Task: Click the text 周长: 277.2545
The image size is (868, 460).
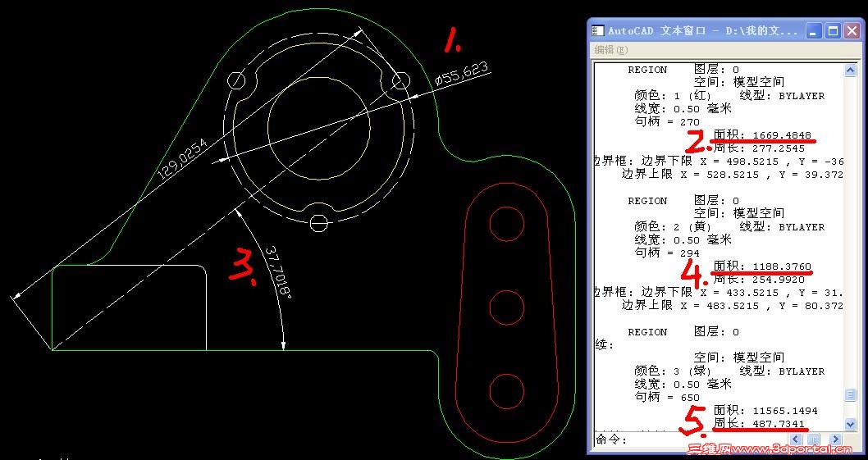Action: tap(759, 148)
